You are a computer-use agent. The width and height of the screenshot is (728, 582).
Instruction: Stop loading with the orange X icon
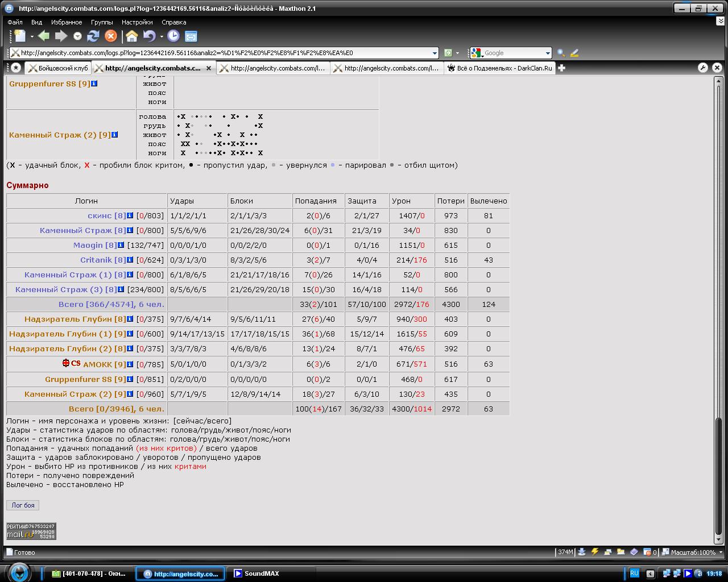point(111,36)
